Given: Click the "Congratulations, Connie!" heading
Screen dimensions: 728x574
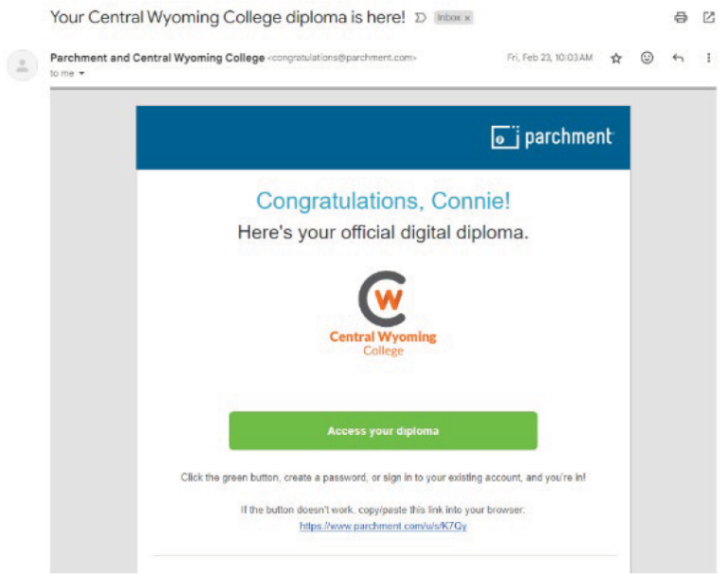Looking at the screenshot, I should pos(383,201).
